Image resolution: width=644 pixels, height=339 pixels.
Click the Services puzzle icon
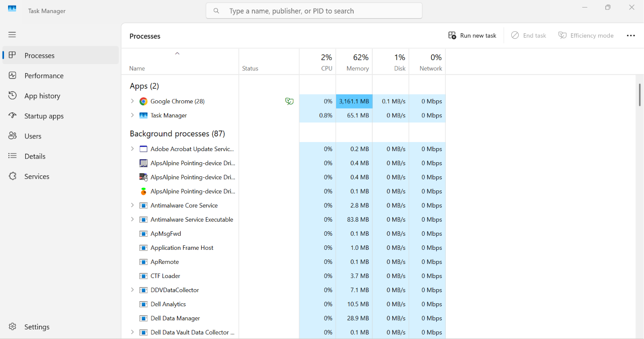tap(13, 176)
